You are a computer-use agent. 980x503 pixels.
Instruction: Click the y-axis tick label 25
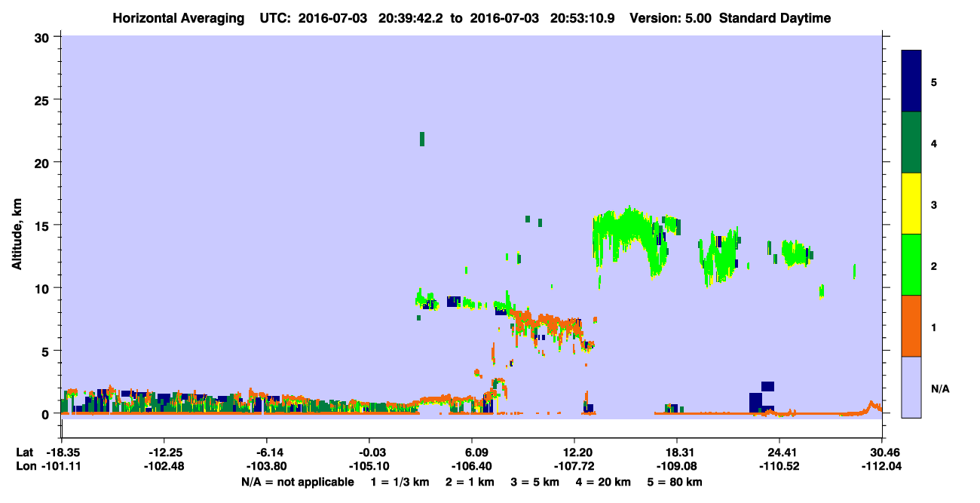click(44, 100)
